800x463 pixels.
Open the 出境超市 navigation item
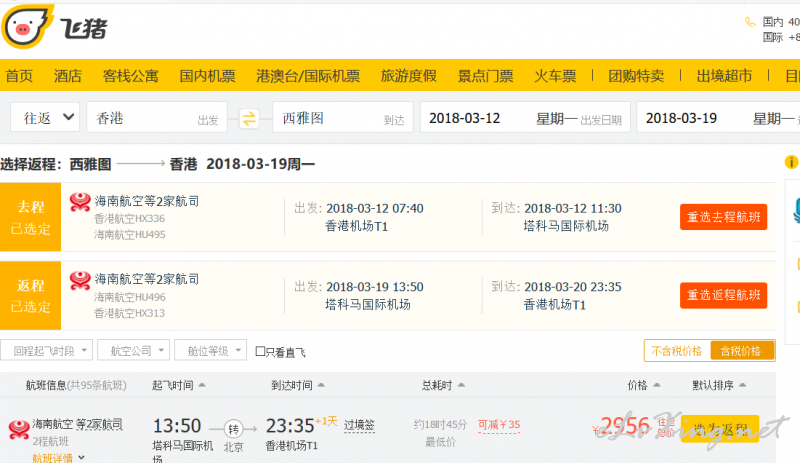(x=724, y=76)
